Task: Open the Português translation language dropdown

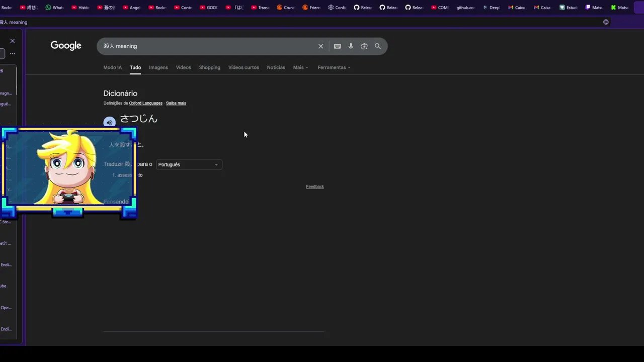Action: [x=189, y=164]
